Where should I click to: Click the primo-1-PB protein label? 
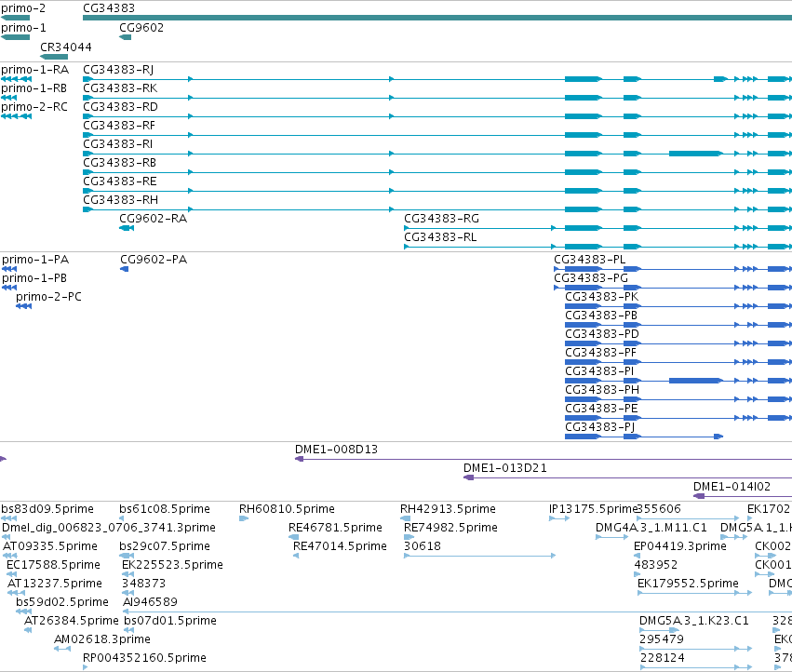click(x=34, y=278)
